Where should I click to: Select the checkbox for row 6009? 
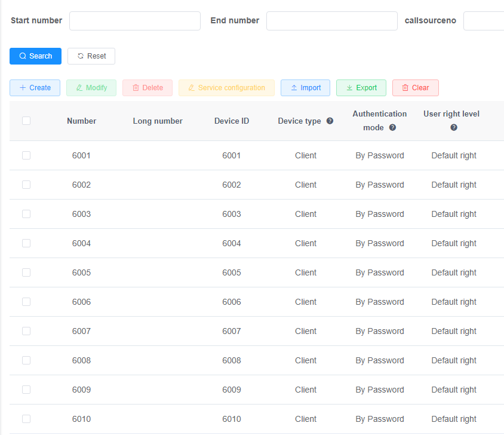(26, 390)
